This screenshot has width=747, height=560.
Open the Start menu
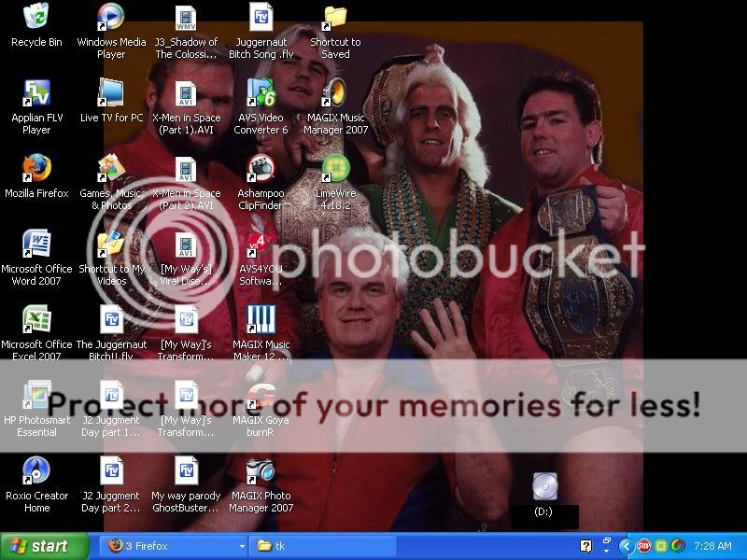coord(42,546)
